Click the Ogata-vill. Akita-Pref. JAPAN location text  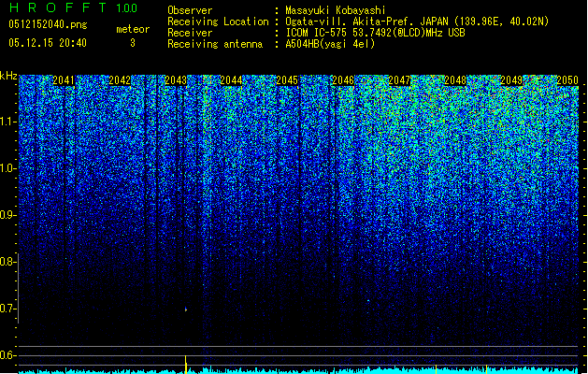pos(417,22)
